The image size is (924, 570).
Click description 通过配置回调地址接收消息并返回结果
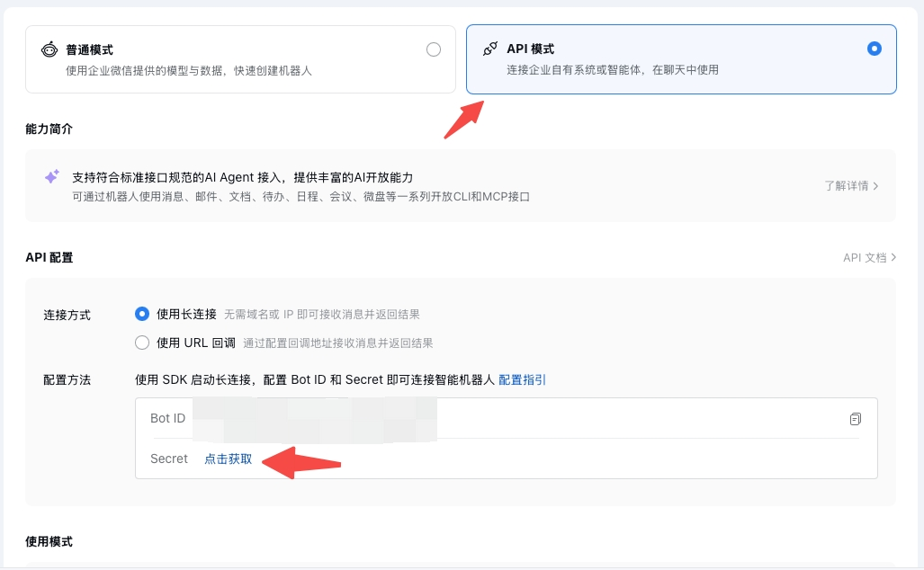point(337,343)
